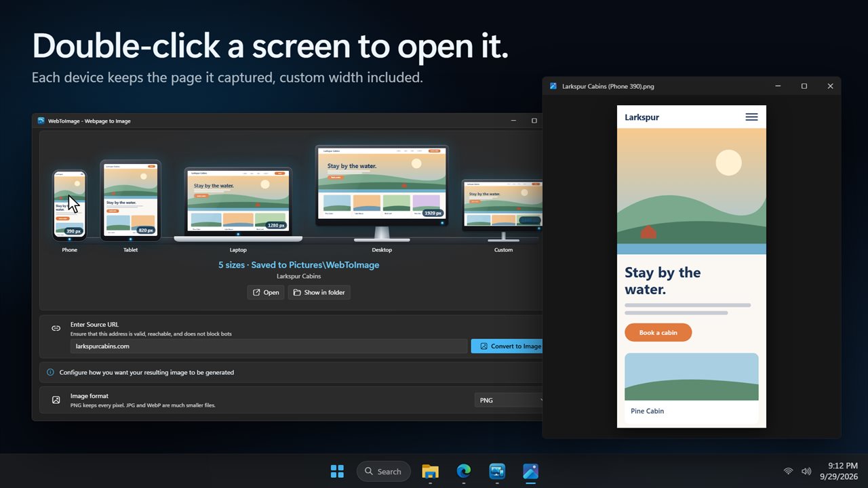Maximize the Larkspur Cabins image viewer window

(804, 86)
